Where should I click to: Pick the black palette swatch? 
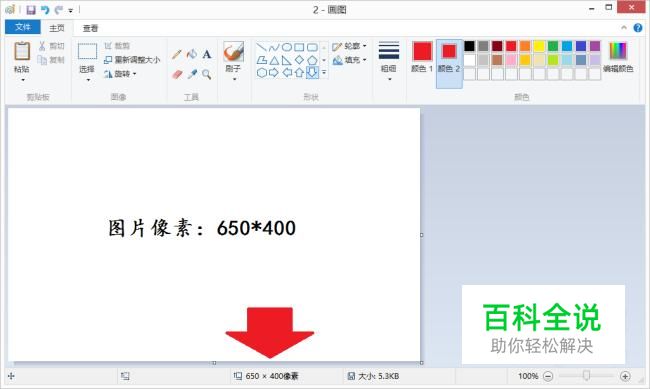[x=469, y=46]
